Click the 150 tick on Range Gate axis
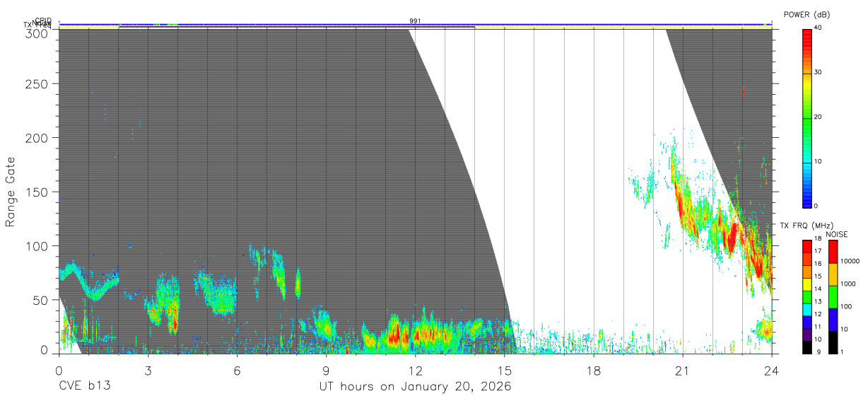 (x=38, y=192)
